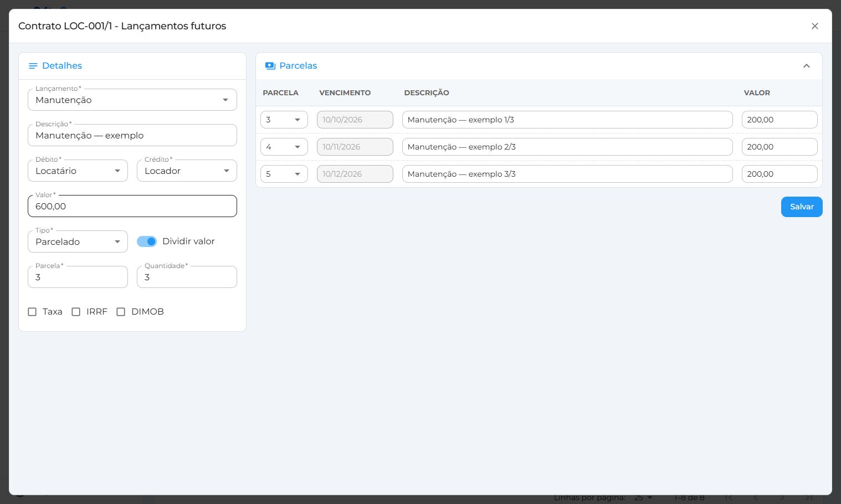
Task: Edit description Manutenção — exemplo 3/3
Action: pos(567,174)
